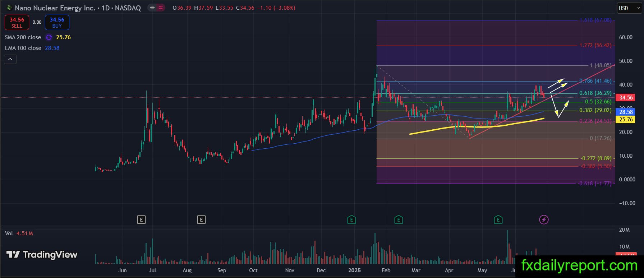
Task: Click the Jul label on the time axis
Action: pos(152,270)
